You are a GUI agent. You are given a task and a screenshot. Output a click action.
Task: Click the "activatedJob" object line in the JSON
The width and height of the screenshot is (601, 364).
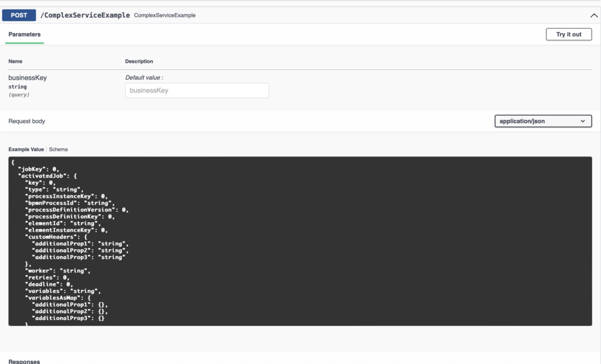48,176
